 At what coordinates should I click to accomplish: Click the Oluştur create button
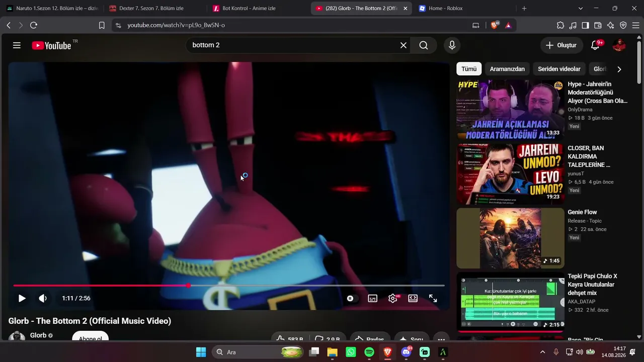(561, 45)
